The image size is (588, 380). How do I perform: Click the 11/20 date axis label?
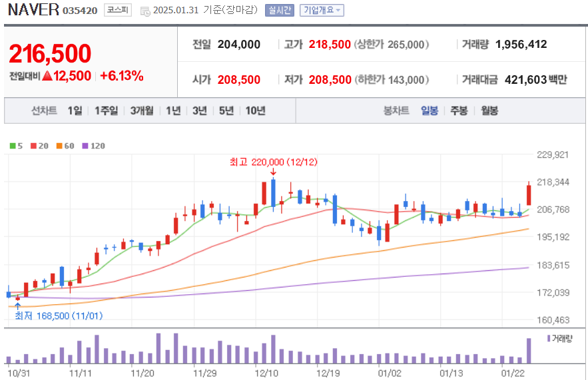[142, 373]
